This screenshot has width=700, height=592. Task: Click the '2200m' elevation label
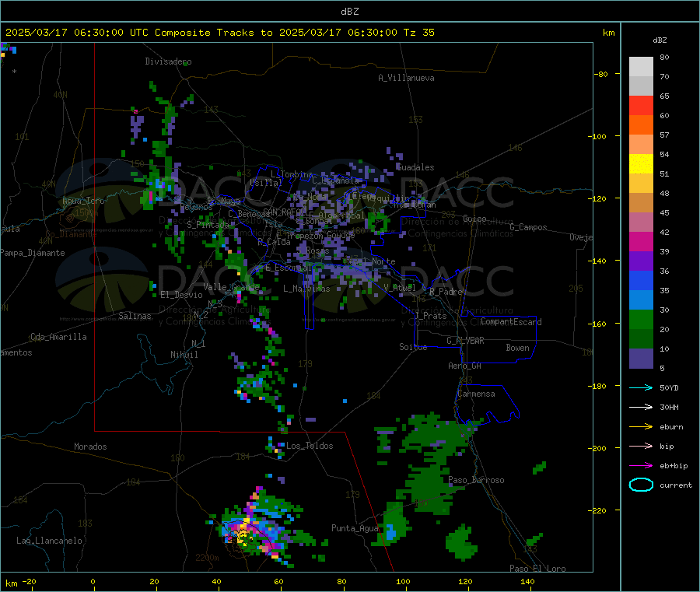[207, 558]
